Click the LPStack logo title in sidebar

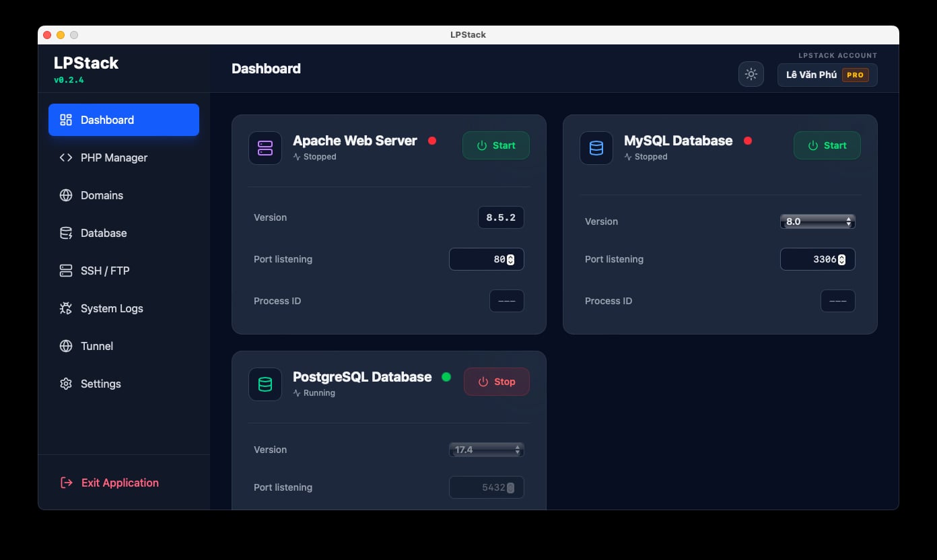pyautogui.click(x=86, y=63)
